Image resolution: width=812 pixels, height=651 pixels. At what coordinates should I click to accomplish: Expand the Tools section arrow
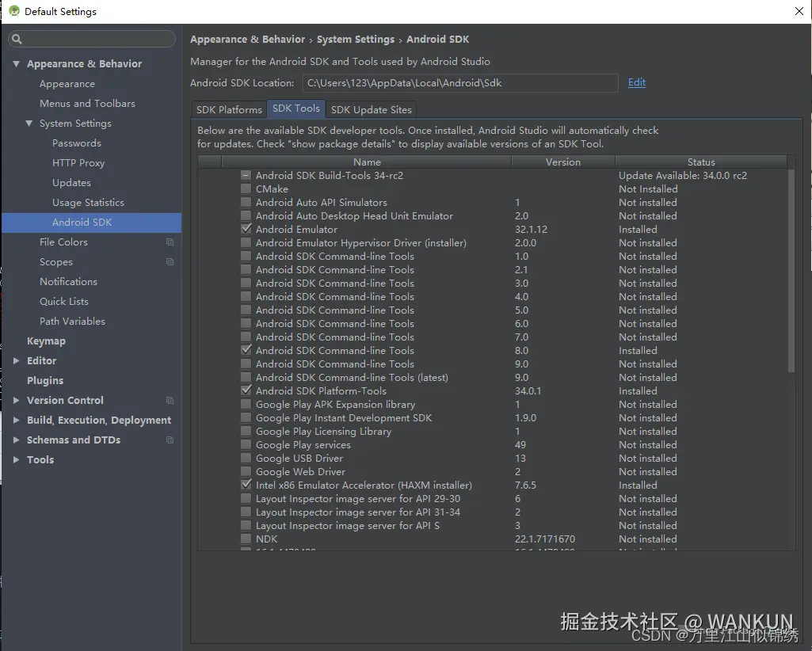(x=16, y=459)
